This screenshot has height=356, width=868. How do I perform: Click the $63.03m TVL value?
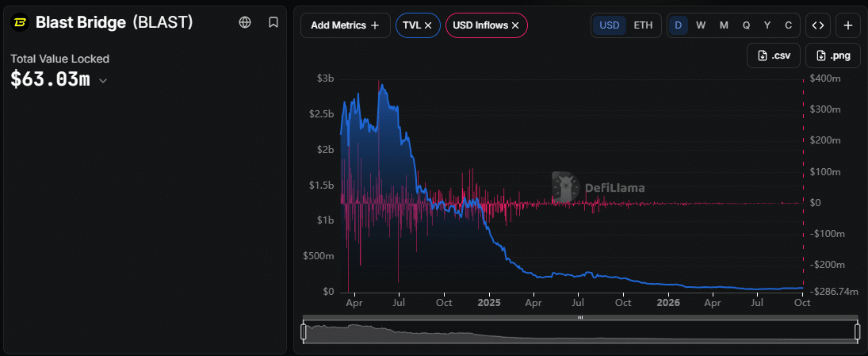tap(50, 79)
